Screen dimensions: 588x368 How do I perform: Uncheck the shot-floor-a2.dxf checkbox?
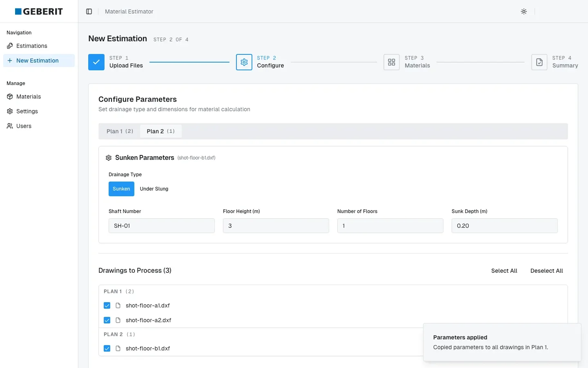[x=107, y=320]
